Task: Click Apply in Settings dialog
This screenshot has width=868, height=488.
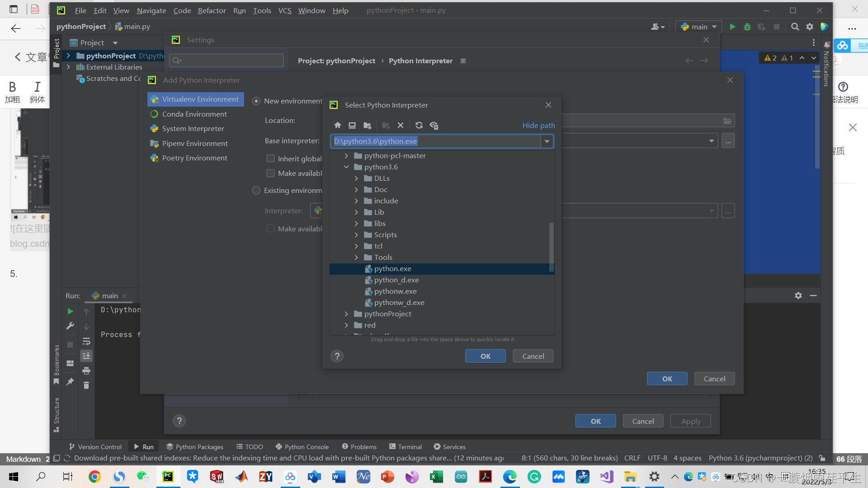Action: tap(691, 421)
